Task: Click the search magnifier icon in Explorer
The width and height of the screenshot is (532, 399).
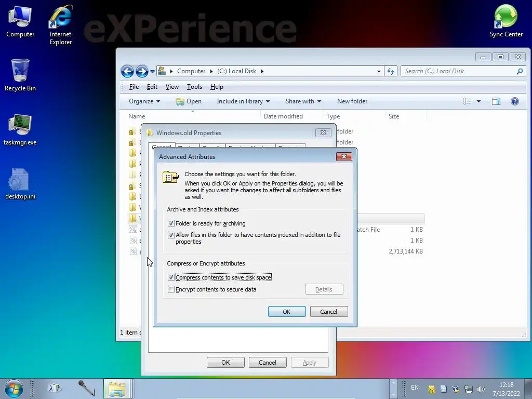Action: [520, 71]
